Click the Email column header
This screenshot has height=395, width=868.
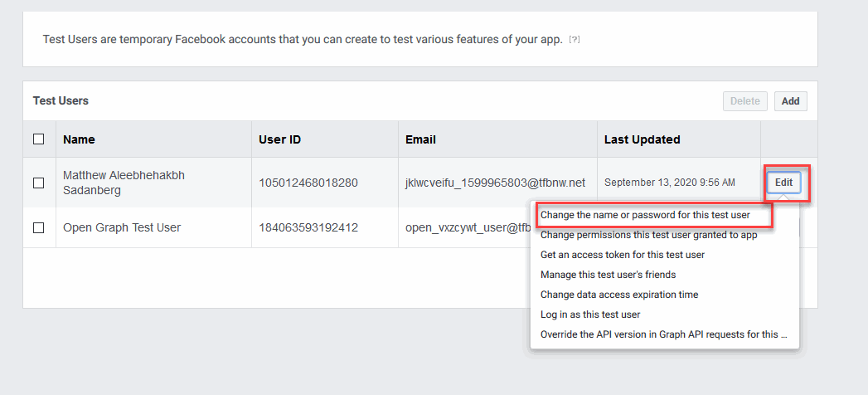(x=420, y=139)
